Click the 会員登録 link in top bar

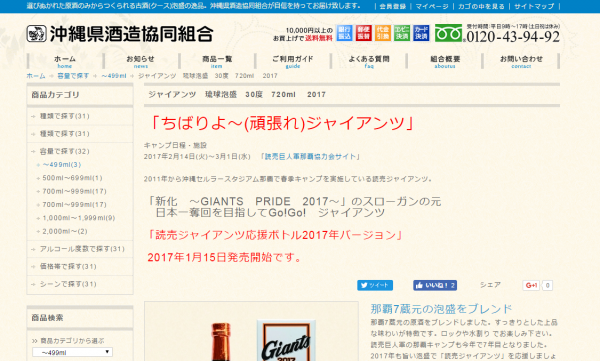coord(393,6)
